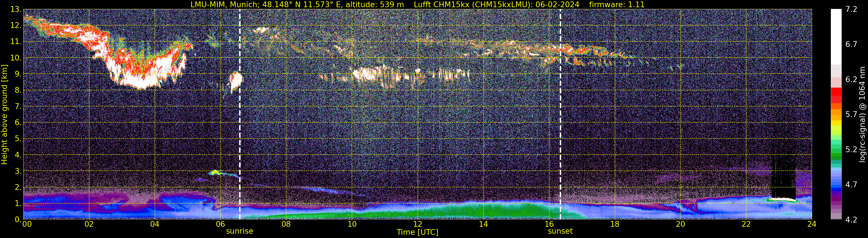Click the "Time [UTC]" axis label
This screenshot has height=238, width=868.
click(x=417, y=232)
